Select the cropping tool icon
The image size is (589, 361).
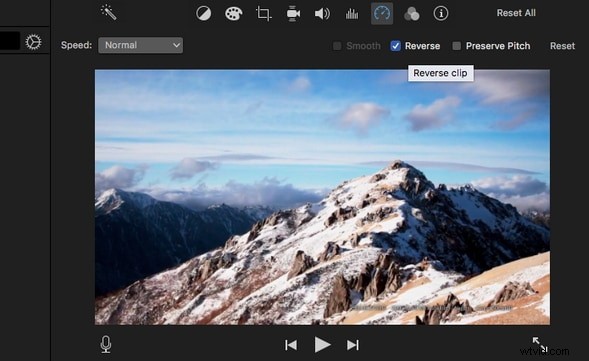(263, 14)
